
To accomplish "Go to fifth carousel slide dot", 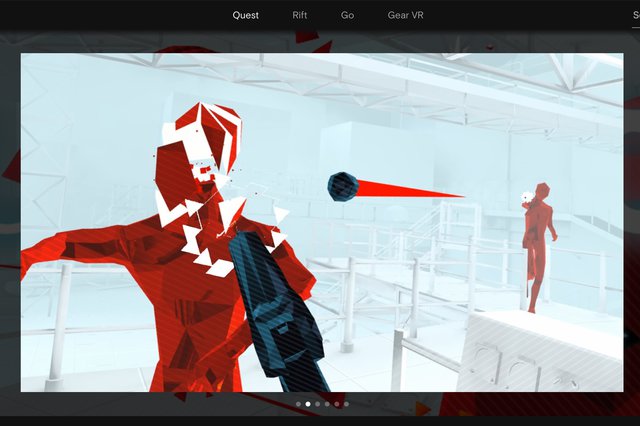I will pos(337,404).
